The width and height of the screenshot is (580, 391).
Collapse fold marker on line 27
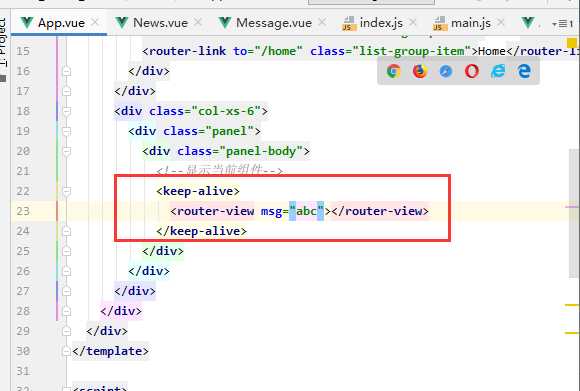click(x=67, y=291)
